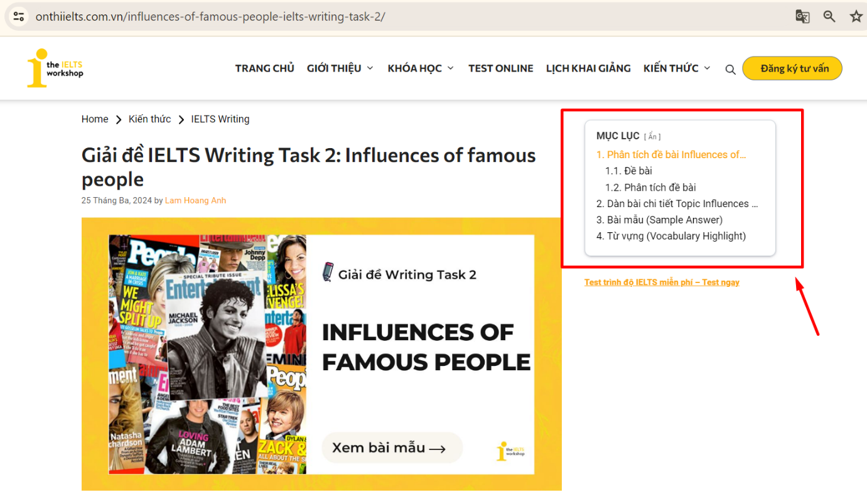Open the site search magnifier next to the nav
867x504 pixels.
point(730,69)
